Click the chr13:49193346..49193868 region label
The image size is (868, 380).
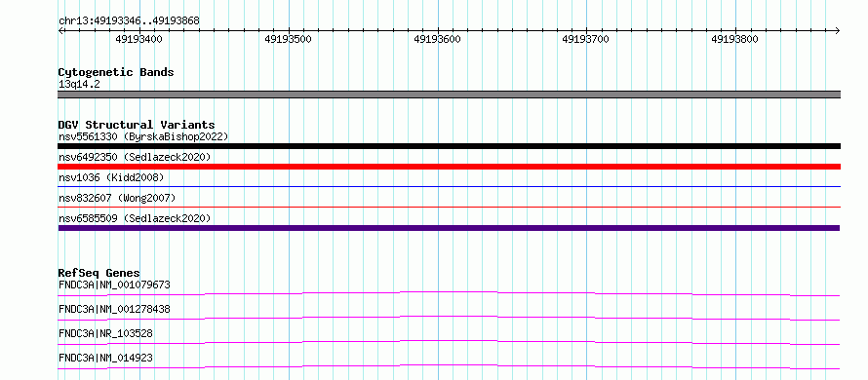[129, 20]
